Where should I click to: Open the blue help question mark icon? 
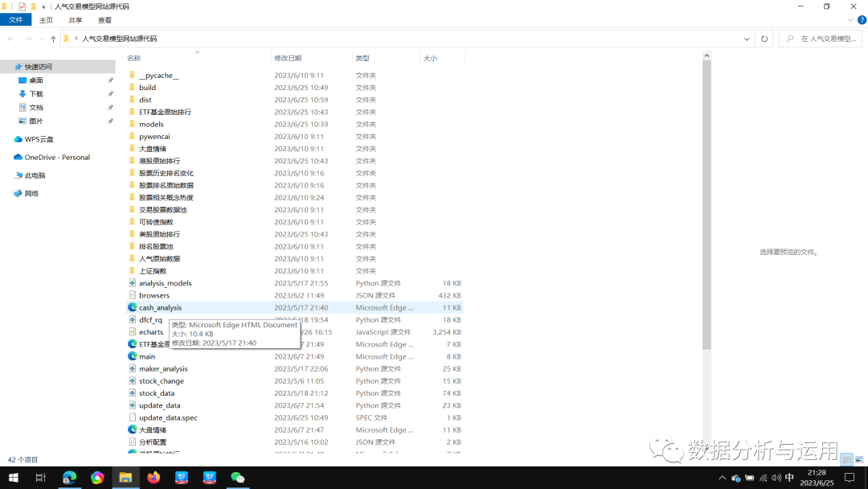pos(862,20)
